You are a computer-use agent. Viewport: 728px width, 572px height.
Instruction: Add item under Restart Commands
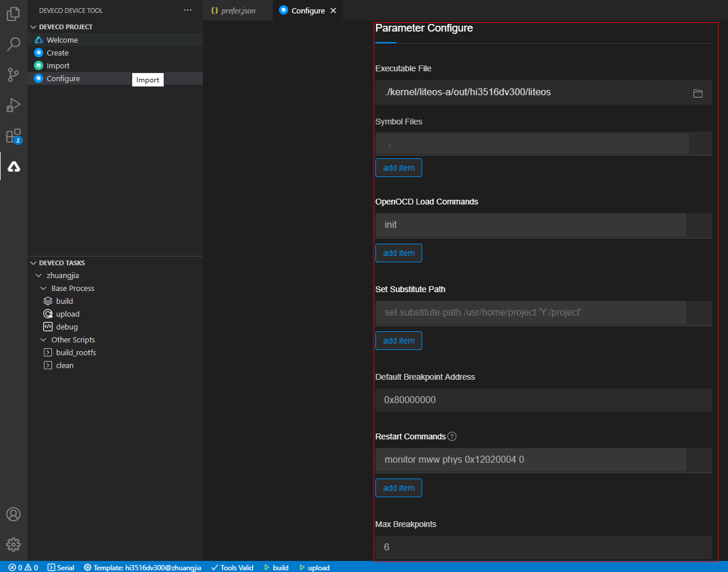coord(399,488)
